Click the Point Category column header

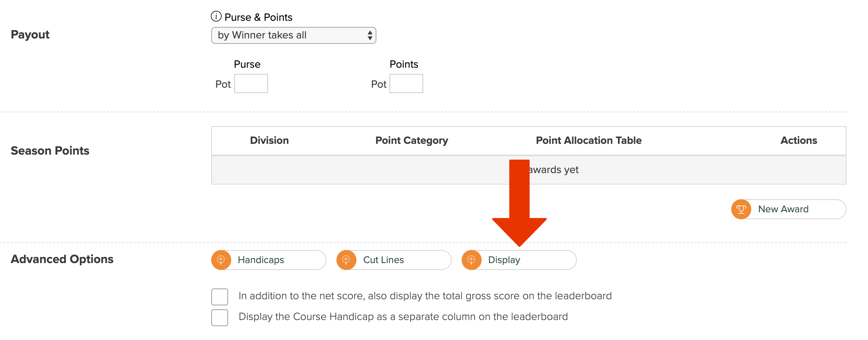tap(412, 140)
